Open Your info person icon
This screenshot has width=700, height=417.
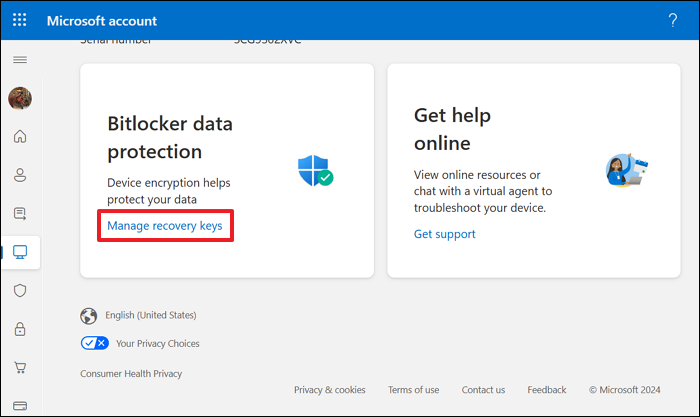(20, 175)
